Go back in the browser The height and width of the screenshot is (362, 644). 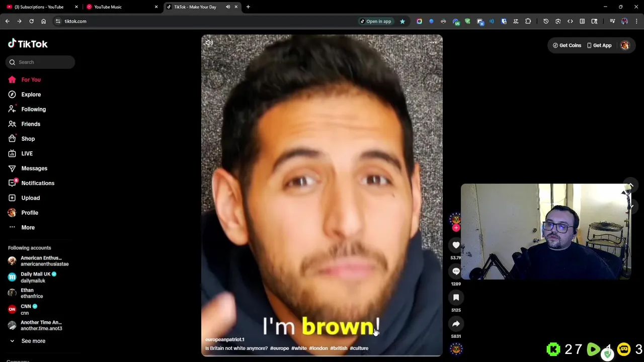(7, 21)
